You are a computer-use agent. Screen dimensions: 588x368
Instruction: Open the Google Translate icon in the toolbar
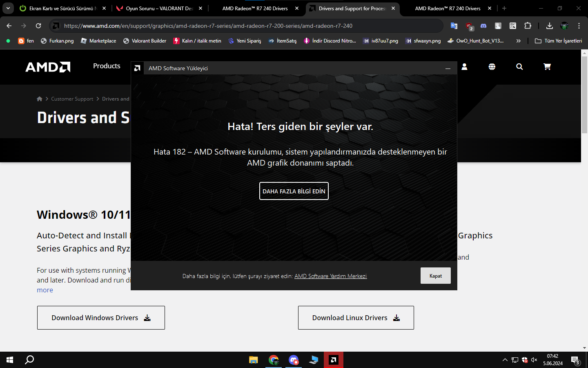454,26
